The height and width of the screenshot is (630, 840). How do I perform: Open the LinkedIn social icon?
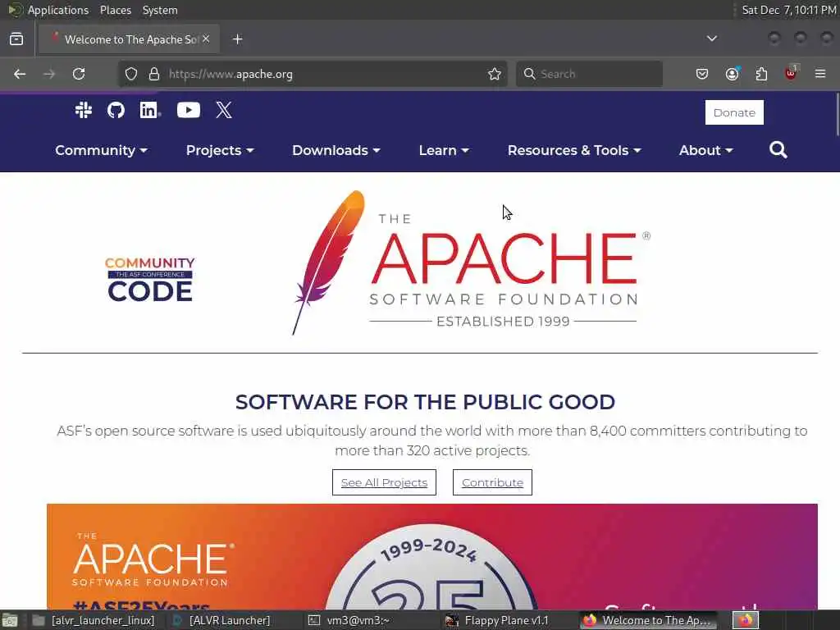[x=150, y=111]
